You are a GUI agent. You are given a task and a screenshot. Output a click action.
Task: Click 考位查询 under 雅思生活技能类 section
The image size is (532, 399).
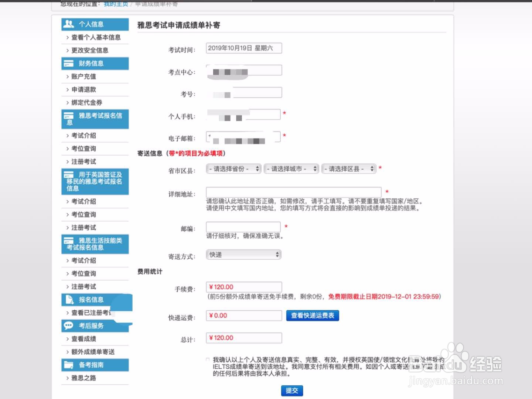(83, 273)
